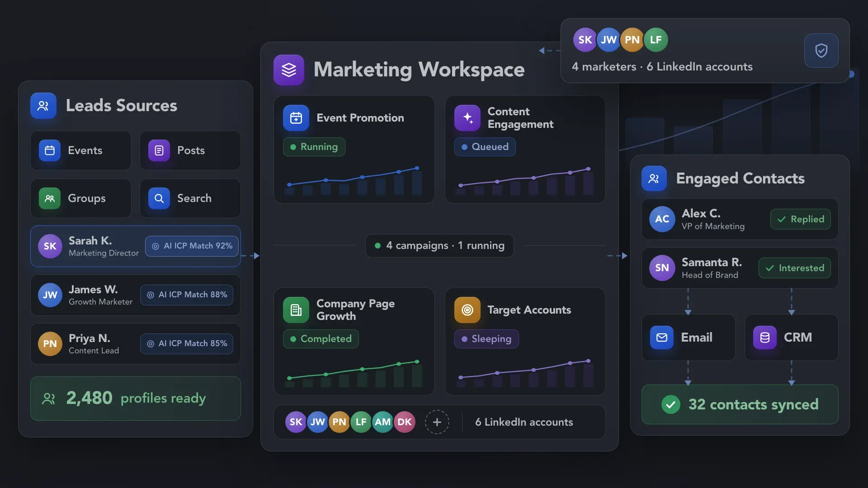Click the AM avatar in LinkedIn accounts bar
The width and height of the screenshot is (868, 488).
[383, 422]
